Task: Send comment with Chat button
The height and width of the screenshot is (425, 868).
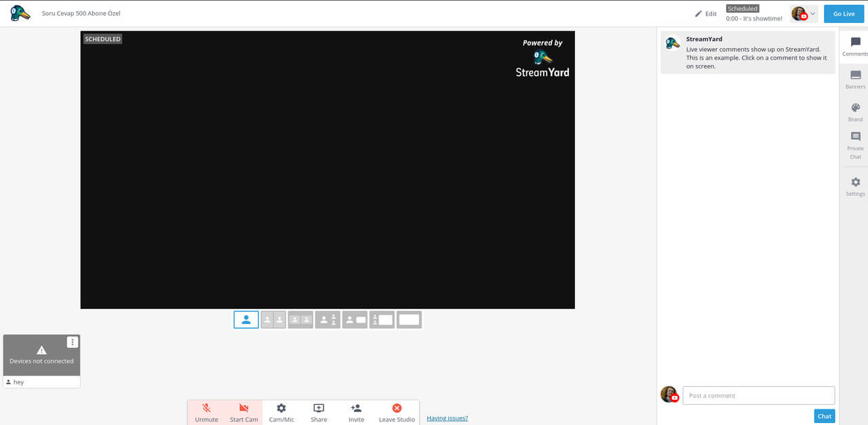Action: point(825,416)
